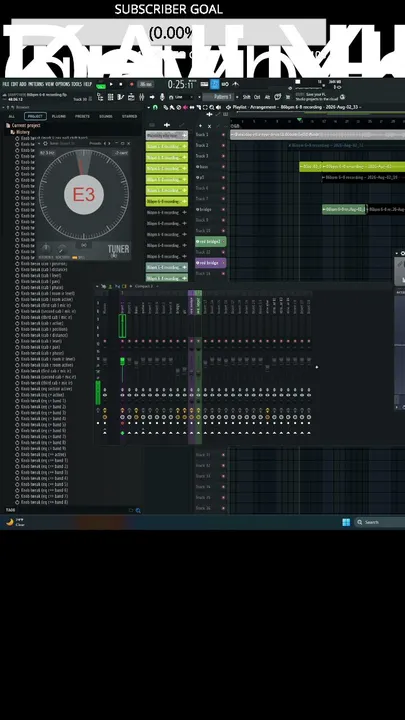405x720 pixels.
Task: Select the playlist Select tool
Action: [x=205, y=107]
